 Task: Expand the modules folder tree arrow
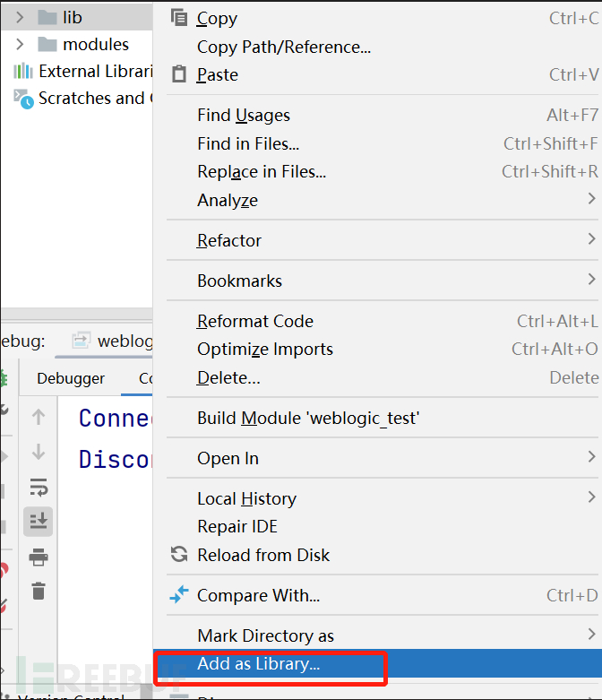click(x=20, y=45)
